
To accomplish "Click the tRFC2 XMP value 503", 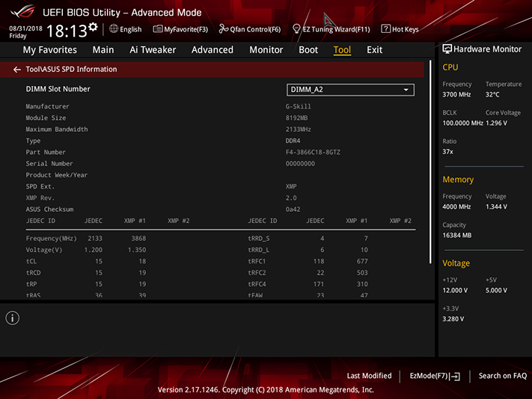I will tap(362, 272).
